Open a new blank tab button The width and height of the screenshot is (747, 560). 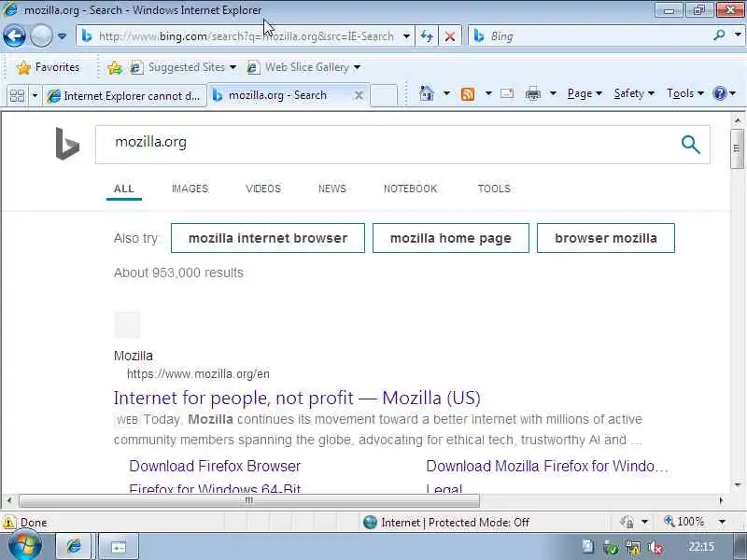(x=384, y=95)
